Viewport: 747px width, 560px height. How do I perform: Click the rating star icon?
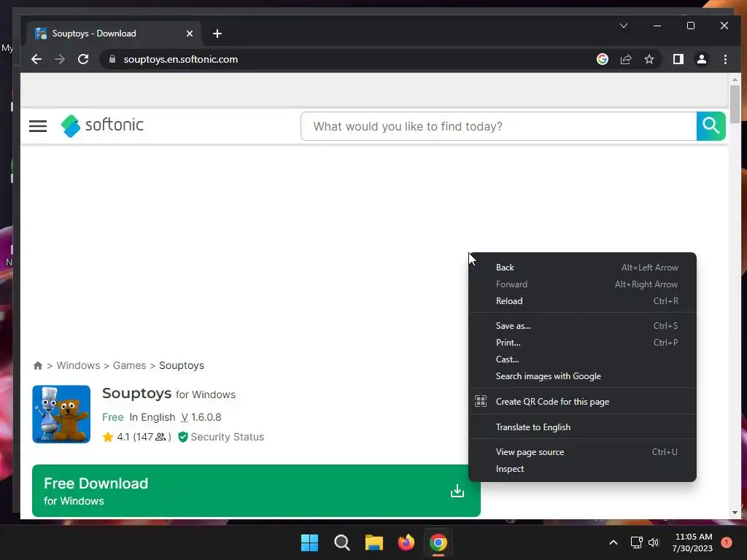pyautogui.click(x=108, y=437)
